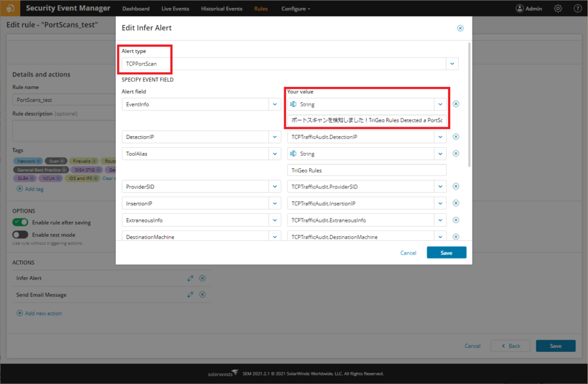588x384 pixels.
Task: Remove the Firewalls tag
Action: click(x=94, y=161)
